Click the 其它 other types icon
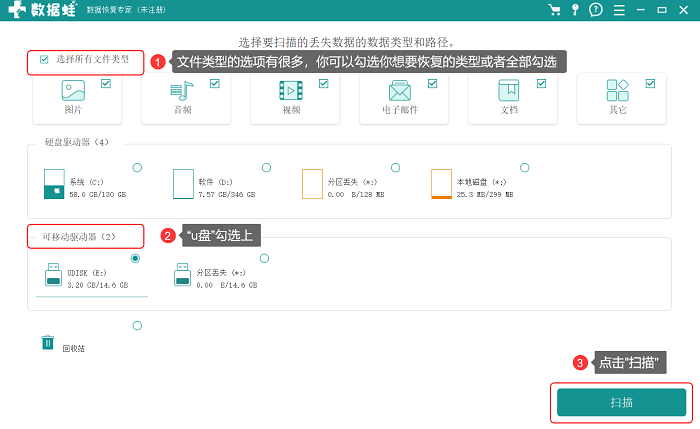The width and height of the screenshot is (700, 429). click(x=617, y=91)
